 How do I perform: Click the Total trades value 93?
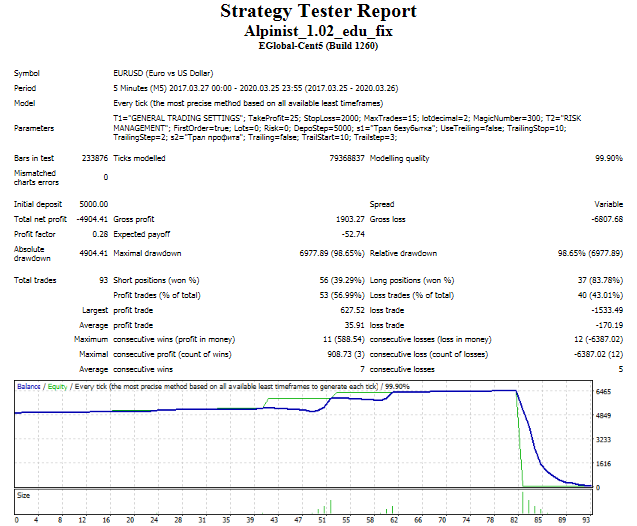(x=104, y=280)
